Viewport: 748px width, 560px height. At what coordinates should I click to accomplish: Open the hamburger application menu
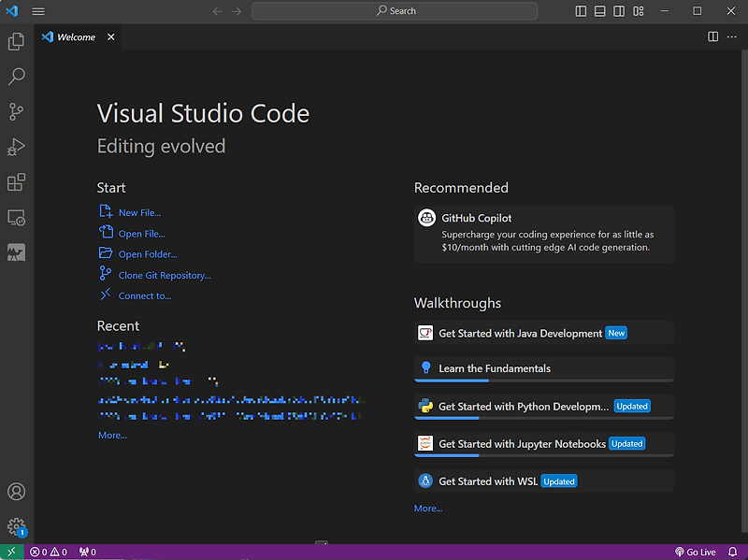(38, 11)
